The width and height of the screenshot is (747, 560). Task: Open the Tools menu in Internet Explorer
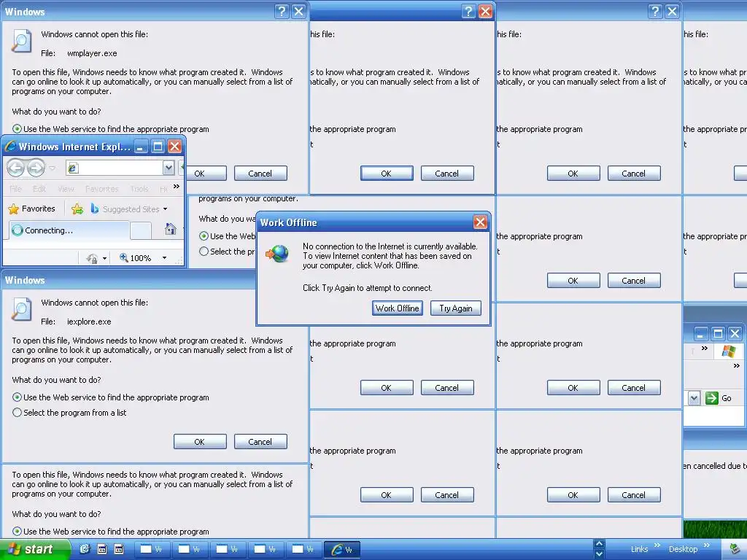click(x=139, y=189)
